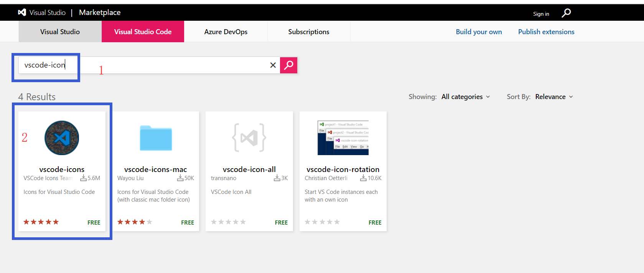Viewport: 644px width, 273px height.
Task: Open the vscode-icons-mac title link
Action: [155, 169]
